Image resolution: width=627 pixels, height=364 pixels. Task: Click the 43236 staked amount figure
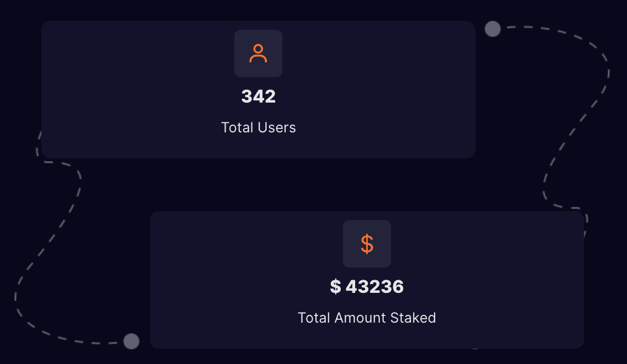pos(374,287)
